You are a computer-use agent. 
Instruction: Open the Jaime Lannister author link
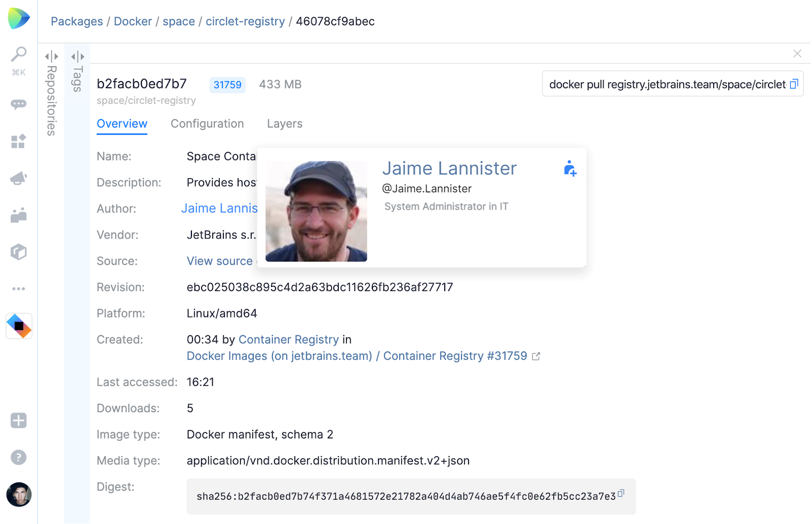[219, 208]
